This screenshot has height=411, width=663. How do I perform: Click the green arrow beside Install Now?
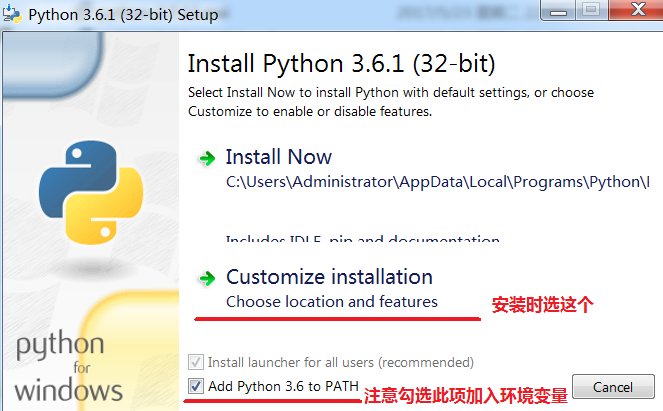[x=207, y=159]
